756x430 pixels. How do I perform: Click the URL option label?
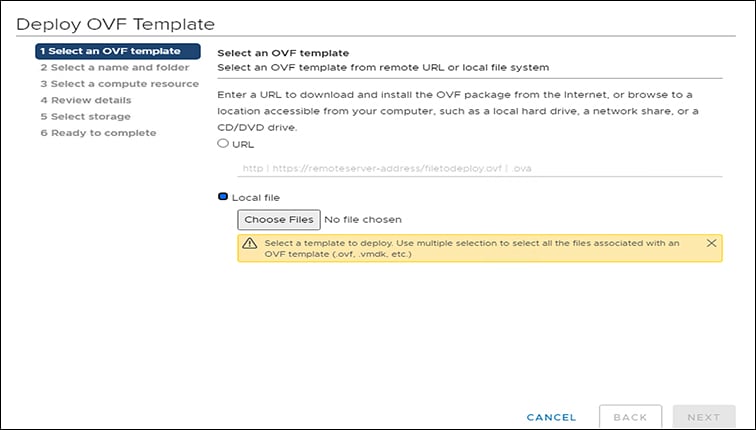click(243, 144)
